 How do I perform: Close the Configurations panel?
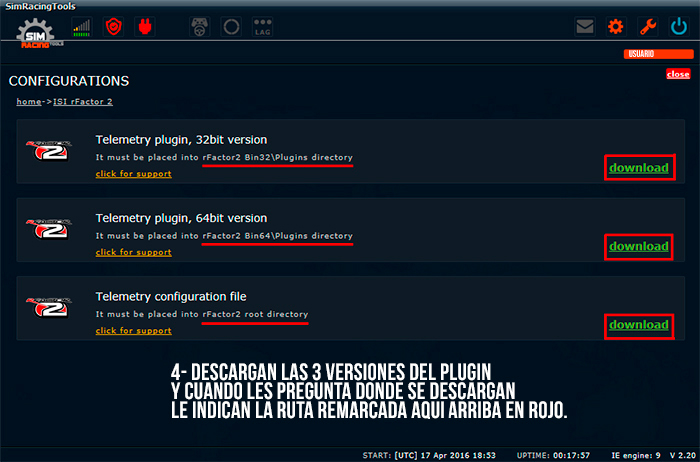click(677, 74)
